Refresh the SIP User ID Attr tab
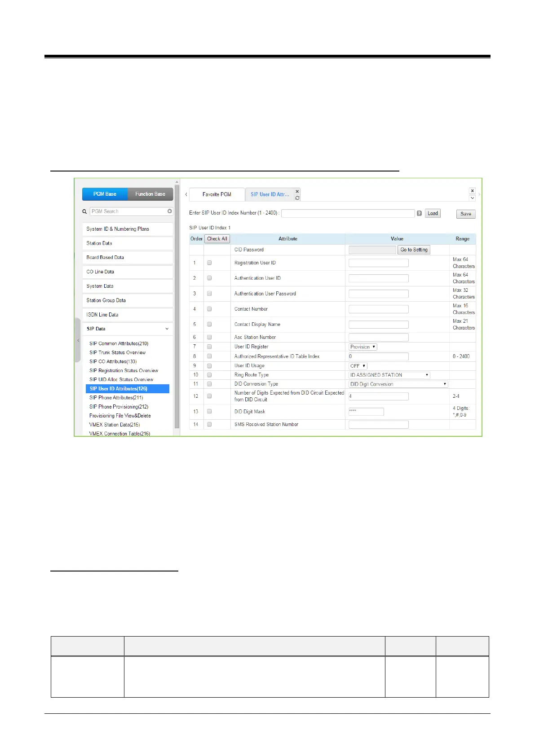The image size is (535, 756). pos(297,198)
